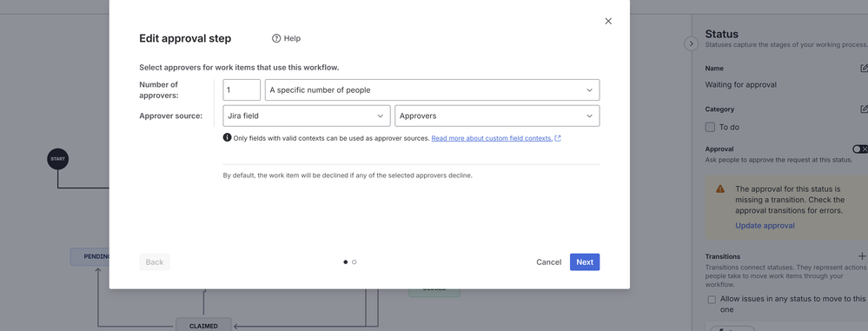This screenshot has height=331, width=868.
Task: Click the Next button
Action: pos(585,262)
